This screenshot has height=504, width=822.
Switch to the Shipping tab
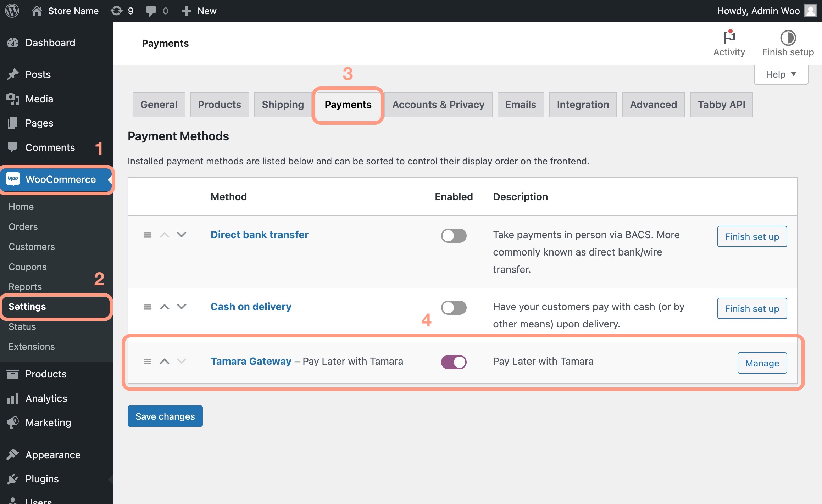283,105
